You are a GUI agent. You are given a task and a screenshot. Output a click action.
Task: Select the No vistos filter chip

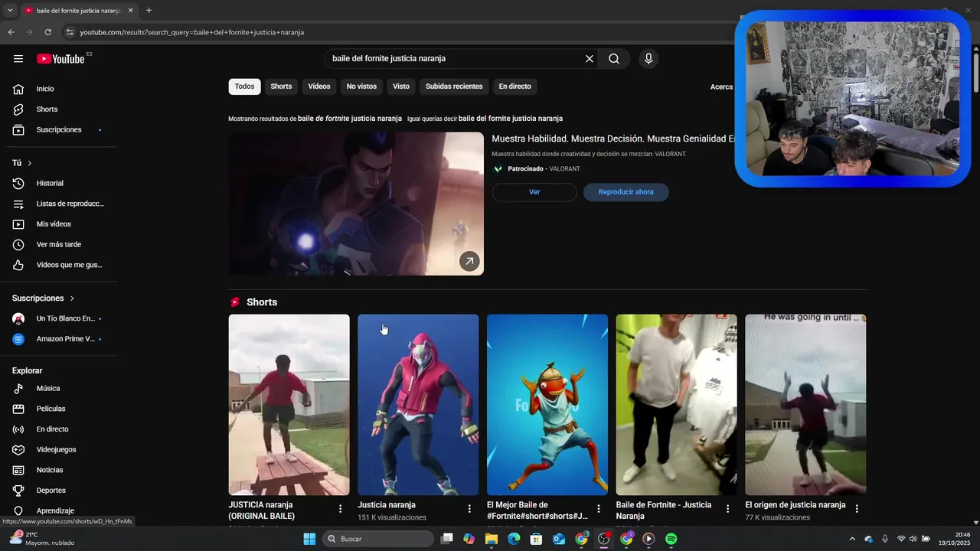click(361, 86)
